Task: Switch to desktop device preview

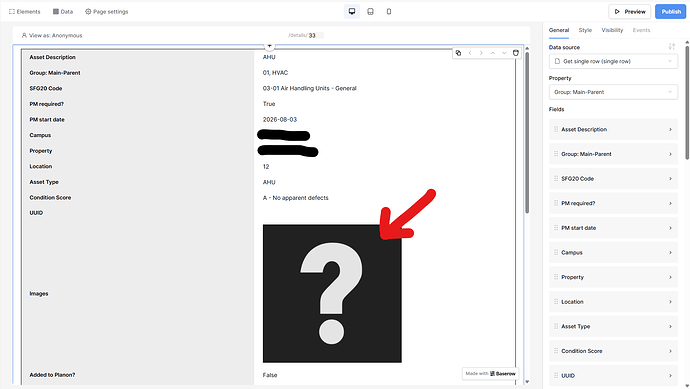Action: coord(352,11)
